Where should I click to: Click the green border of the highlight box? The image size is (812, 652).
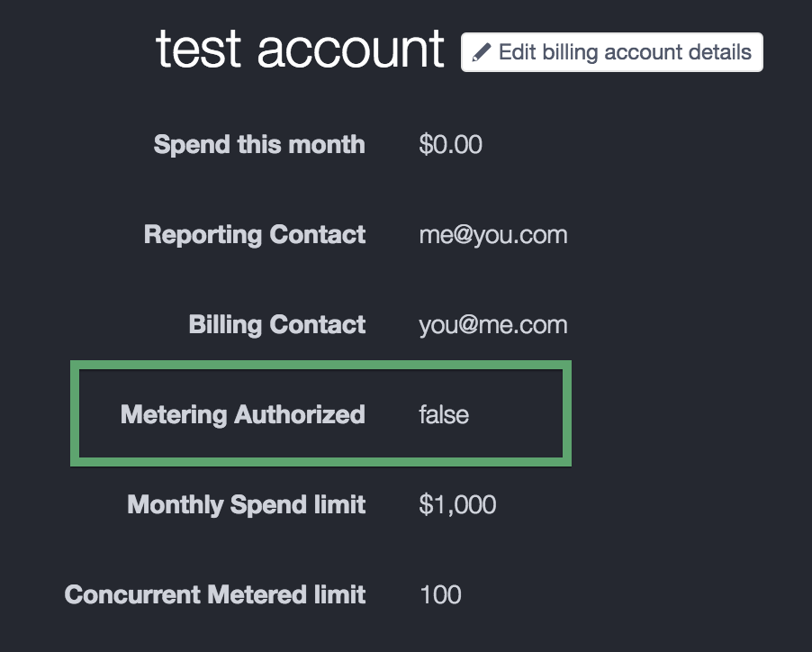(x=321, y=365)
